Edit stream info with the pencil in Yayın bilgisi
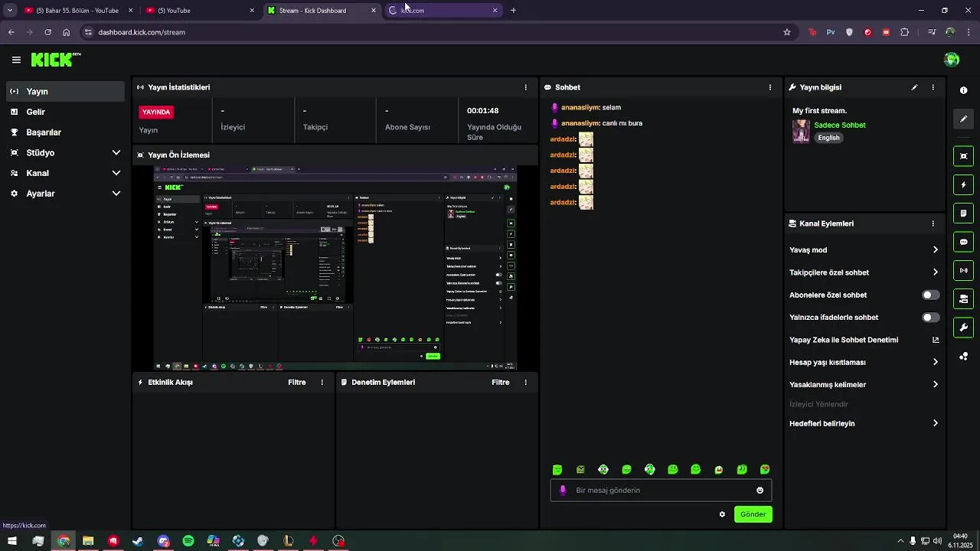Image resolution: width=980 pixels, height=551 pixels. pyautogui.click(x=914, y=87)
